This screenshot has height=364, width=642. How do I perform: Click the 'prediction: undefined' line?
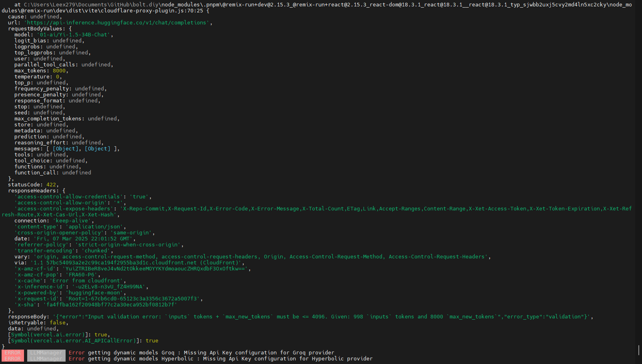click(x=50, y=137)
